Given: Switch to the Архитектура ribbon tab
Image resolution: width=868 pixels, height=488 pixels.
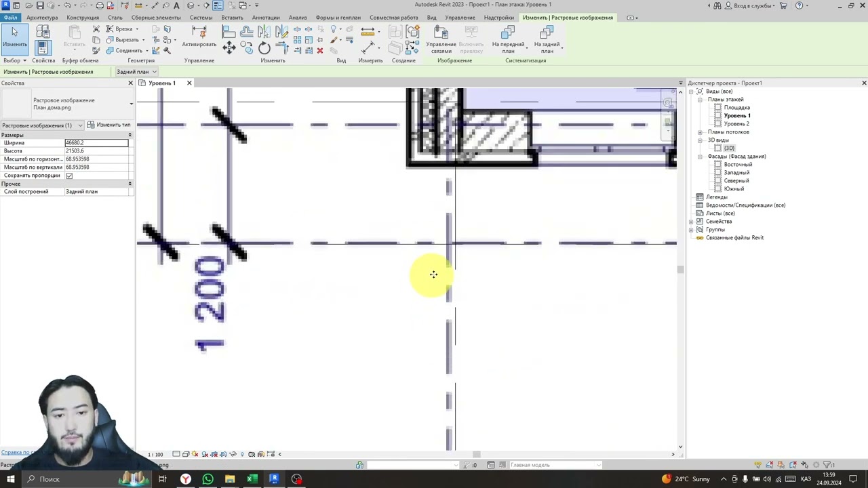Looking at the screenshot, I should [42, 18].
